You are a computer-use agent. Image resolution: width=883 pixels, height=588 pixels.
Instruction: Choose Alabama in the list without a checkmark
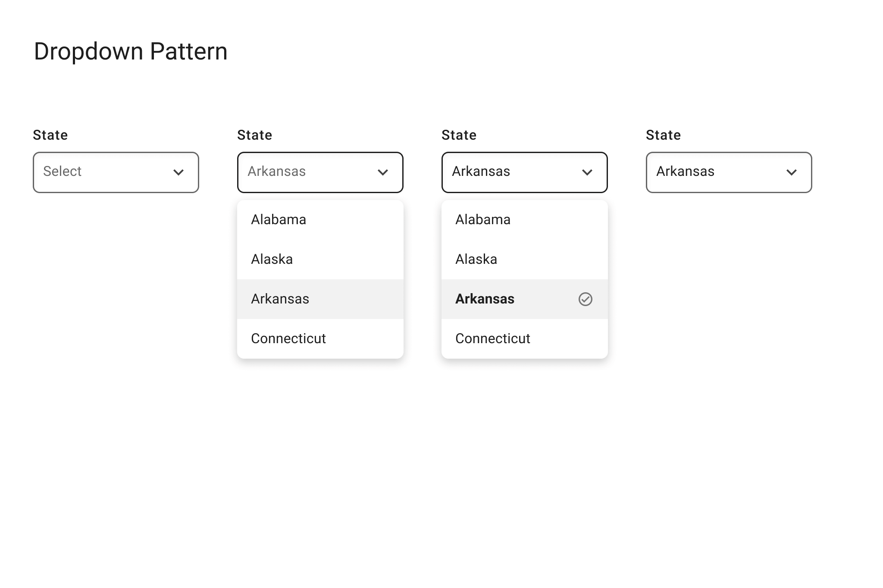click(279, 220)
